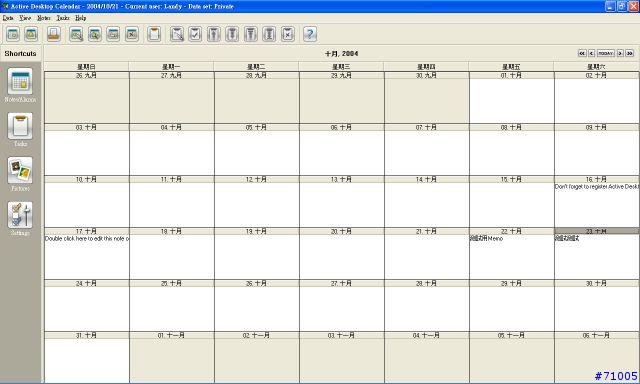This screenshot has height=384, width=640.
Task: Click the 19 October date header
Action: point(256,231)
